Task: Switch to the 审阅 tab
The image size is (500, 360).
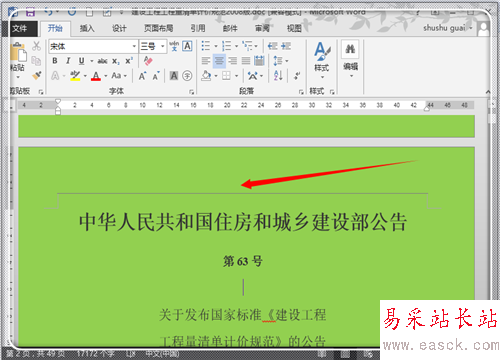Action: (262, 29)
